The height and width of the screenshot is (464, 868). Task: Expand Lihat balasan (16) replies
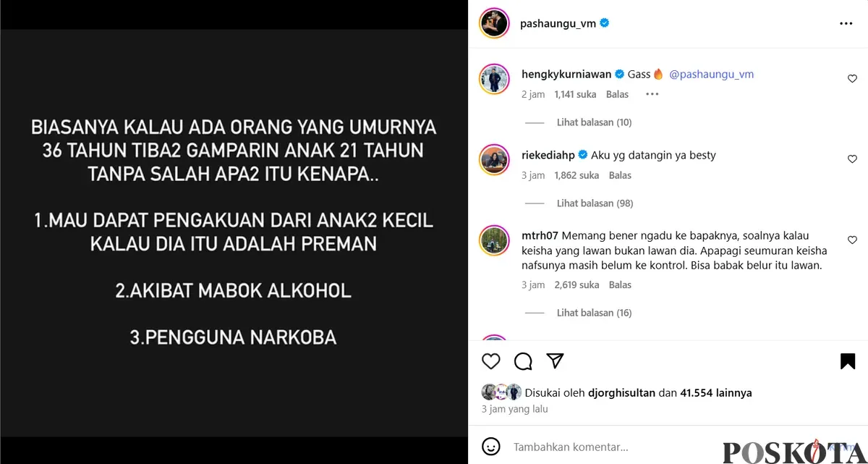point(594,313)
